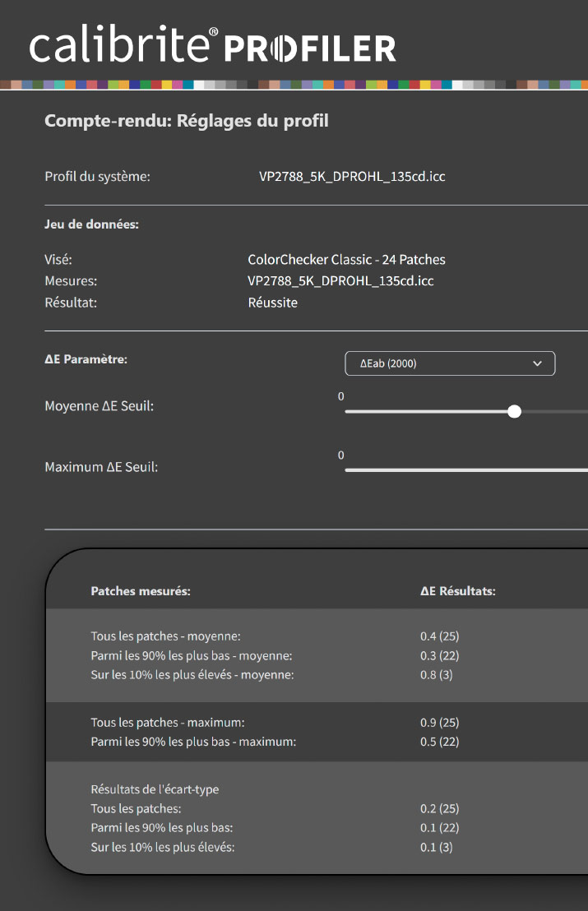The height and width of the screenshot is (911, 588).
Task: Click the color patch strip below the header
Action: 294,85
